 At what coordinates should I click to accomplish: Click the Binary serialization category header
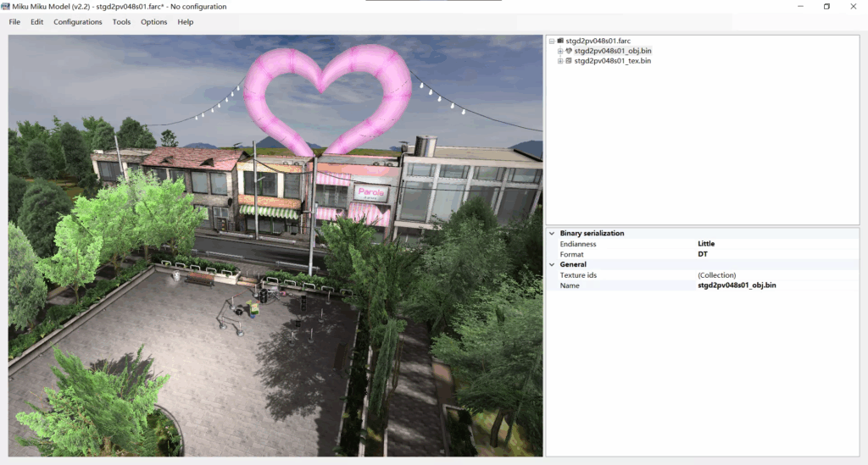592,233
